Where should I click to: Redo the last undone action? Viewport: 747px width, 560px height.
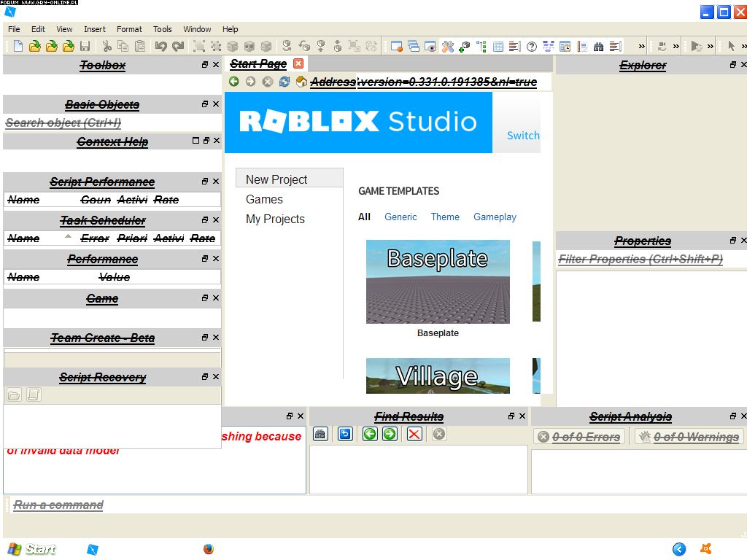point(178,46)
